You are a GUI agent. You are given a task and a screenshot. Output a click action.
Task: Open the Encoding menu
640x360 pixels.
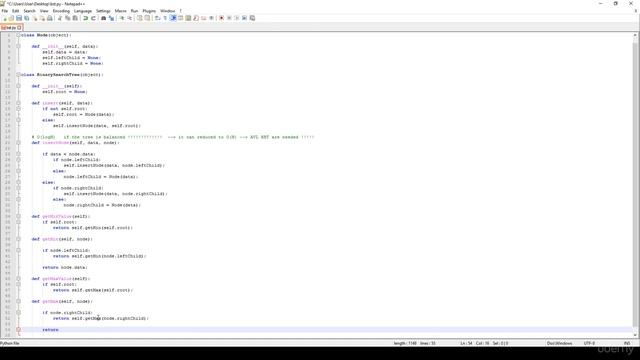61,11
